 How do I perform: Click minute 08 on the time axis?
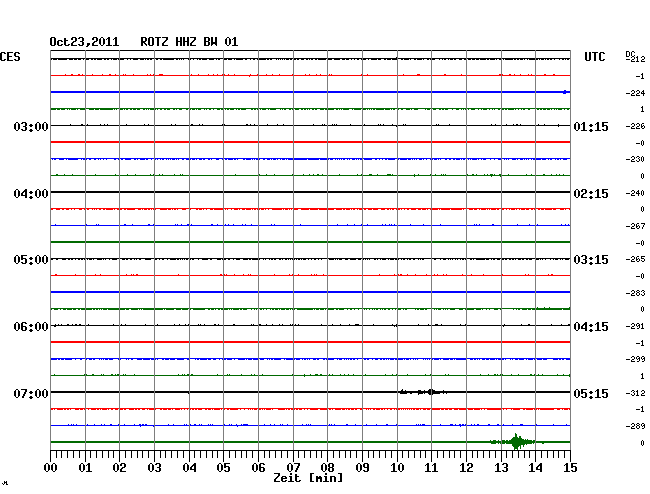coord(327,468)
